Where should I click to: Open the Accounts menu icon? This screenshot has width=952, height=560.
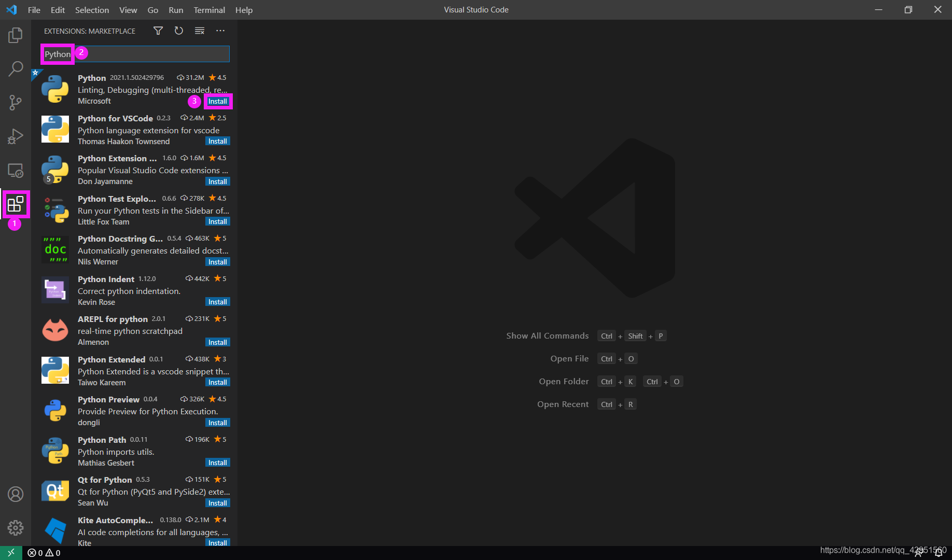click(16, 494)
